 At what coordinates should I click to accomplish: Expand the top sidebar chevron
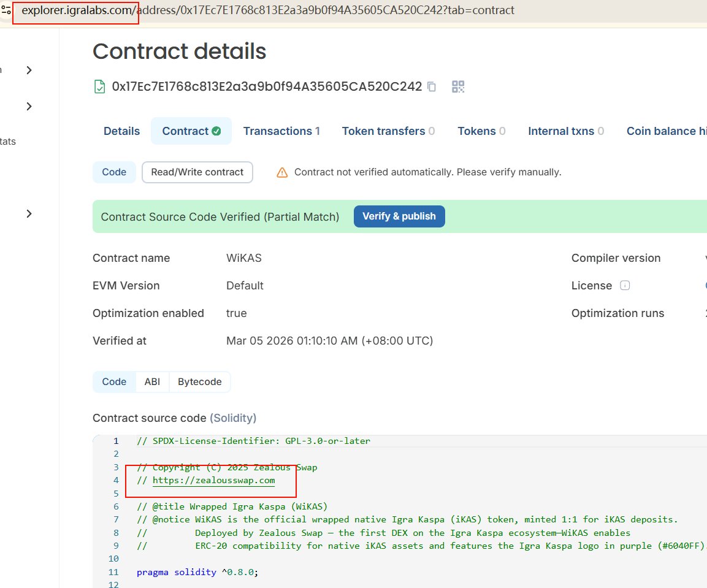[29, 71]
